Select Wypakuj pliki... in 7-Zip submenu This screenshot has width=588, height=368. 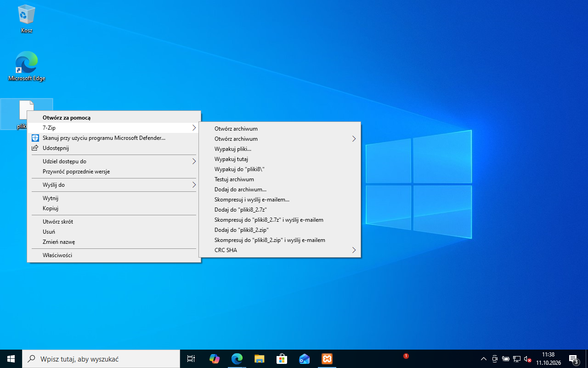280,149
